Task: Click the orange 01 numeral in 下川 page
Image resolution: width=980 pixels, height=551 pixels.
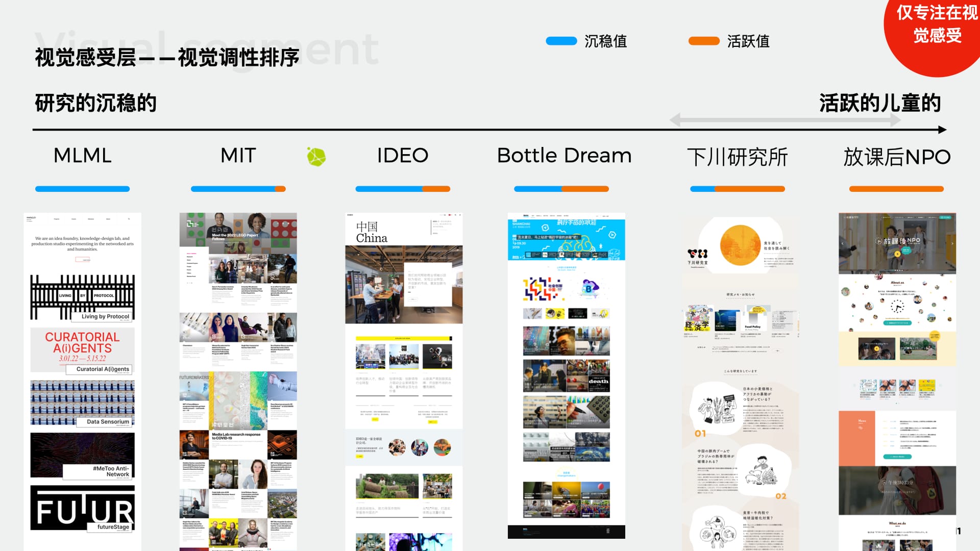Action: [700, 433]
